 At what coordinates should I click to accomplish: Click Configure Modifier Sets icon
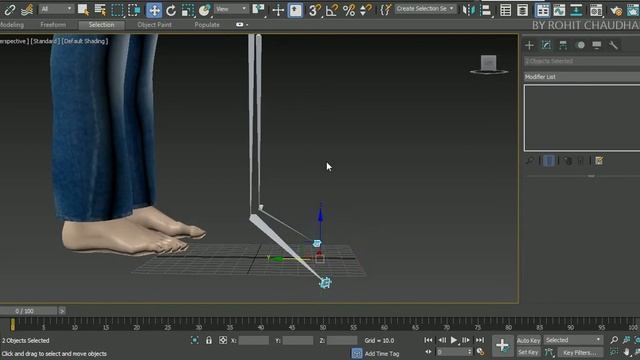click(x=599, y=161)
